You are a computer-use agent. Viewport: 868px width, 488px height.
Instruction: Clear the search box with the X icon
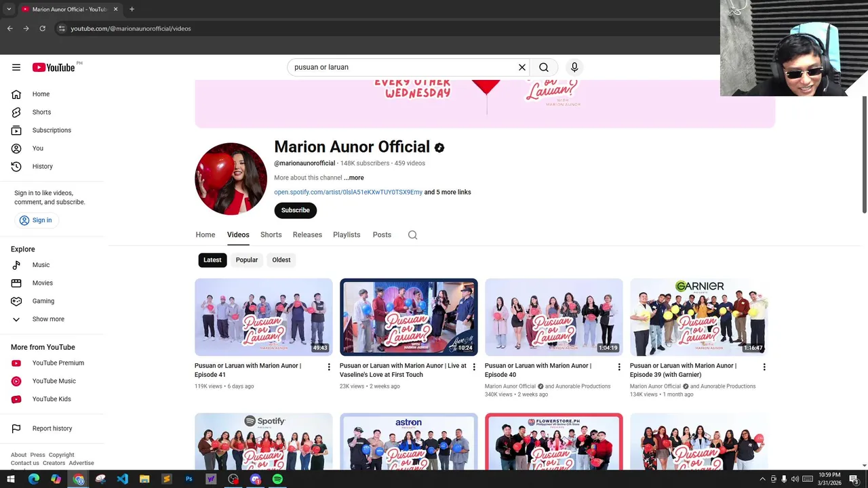(522, 67)
